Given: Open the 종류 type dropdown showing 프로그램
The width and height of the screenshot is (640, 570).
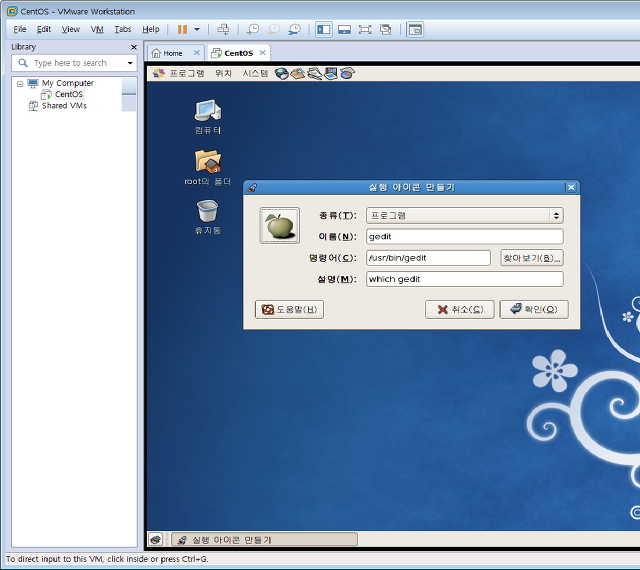Looking at the screenshot, I should [x=464, y=216].
